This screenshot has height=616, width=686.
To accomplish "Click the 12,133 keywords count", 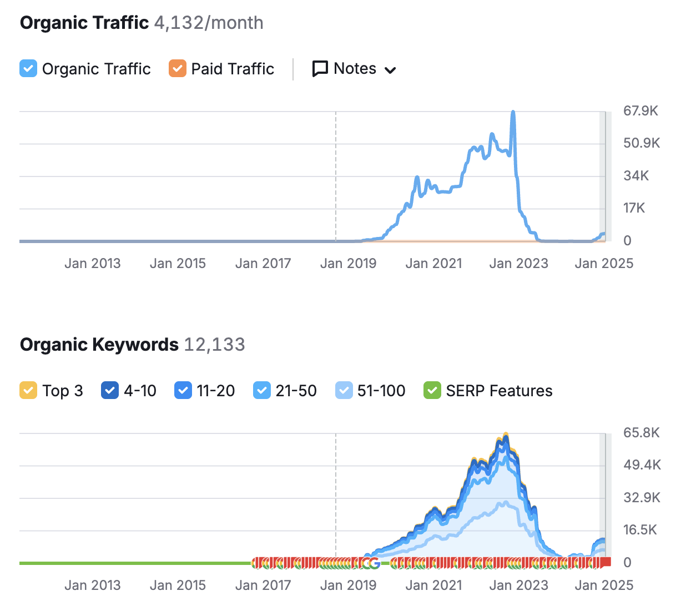I will point(214,345).
